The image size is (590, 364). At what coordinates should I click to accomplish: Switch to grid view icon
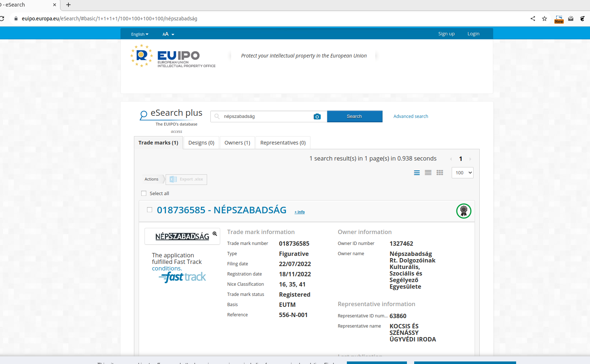click(440, 173)
